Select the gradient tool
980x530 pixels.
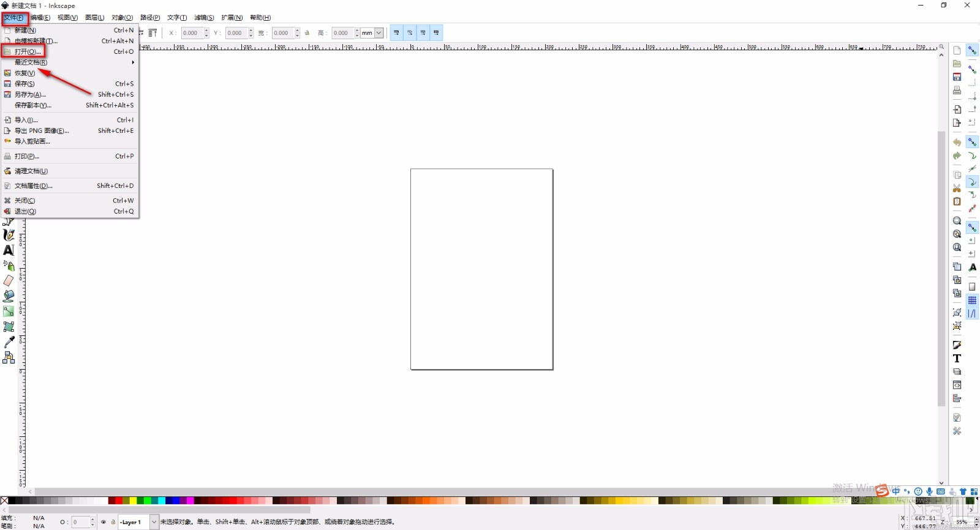(9, 312)
